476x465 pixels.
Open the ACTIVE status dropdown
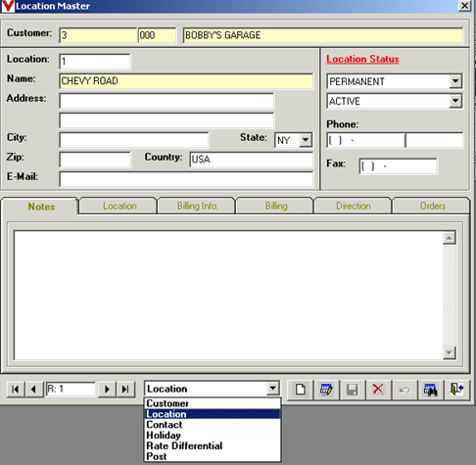point(455,101)
